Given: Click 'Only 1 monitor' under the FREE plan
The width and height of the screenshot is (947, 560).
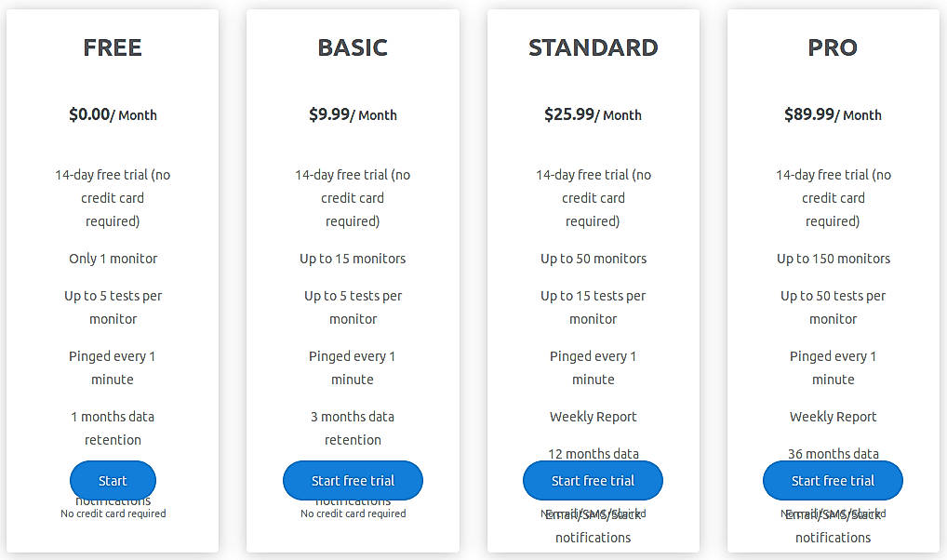Looking at the screenshot, I should [113, 258].
